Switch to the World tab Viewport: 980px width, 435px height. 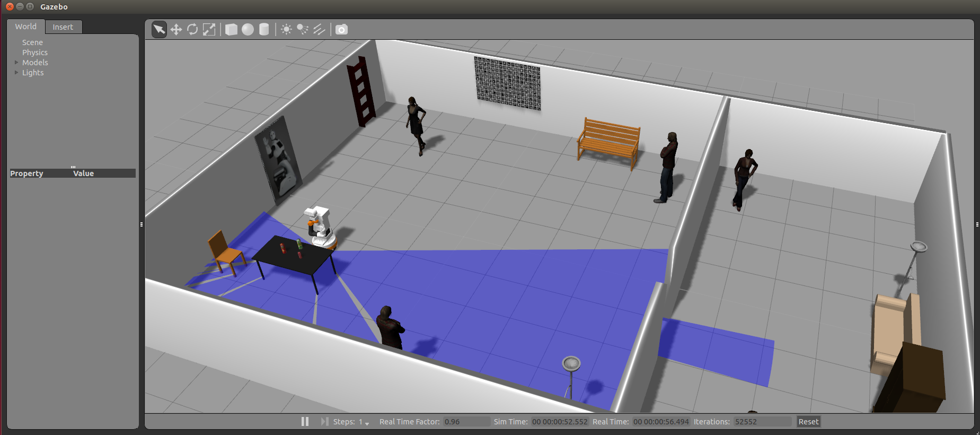pyautogui.click(x=25, y=27)
